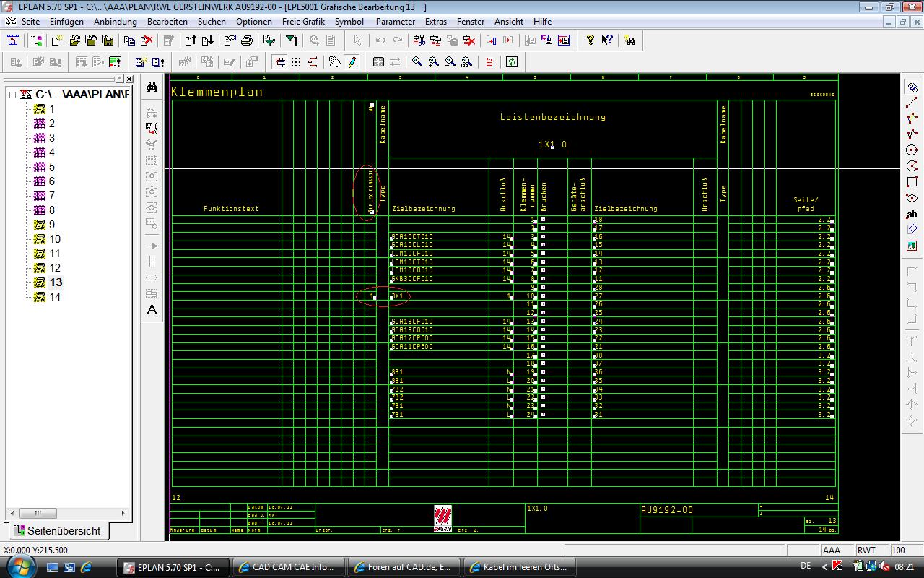The width and height of the screenshot is (924, 578).
Task: Open the Extras menu
Action: [x=436, y=22]
